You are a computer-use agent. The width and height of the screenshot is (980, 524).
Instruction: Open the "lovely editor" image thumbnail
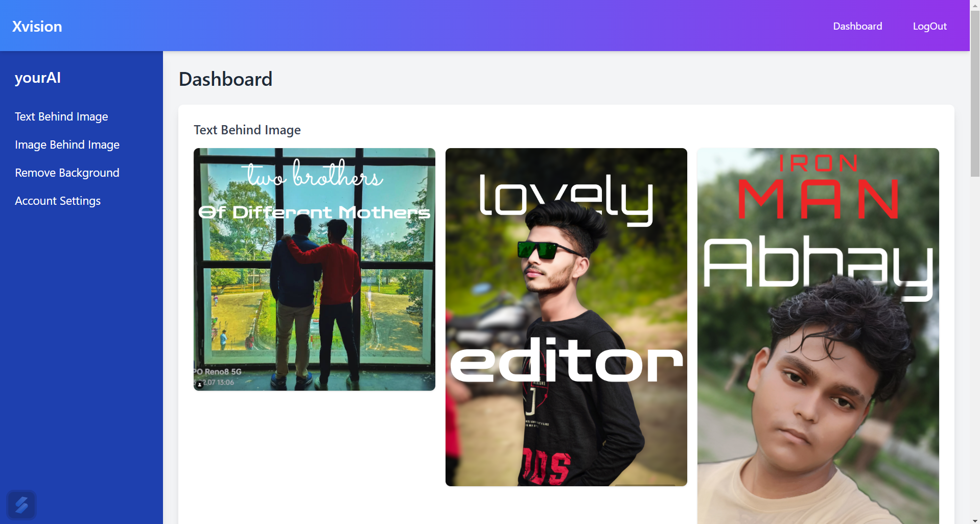point(566,317)
